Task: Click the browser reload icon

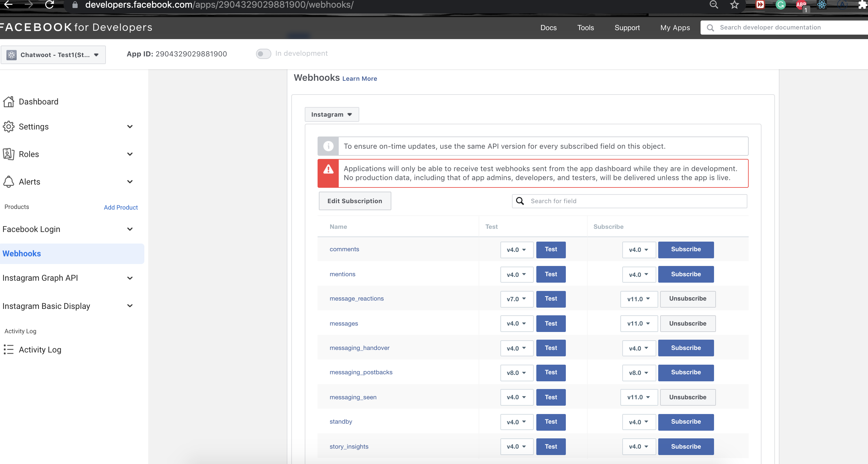Action: 49,5
